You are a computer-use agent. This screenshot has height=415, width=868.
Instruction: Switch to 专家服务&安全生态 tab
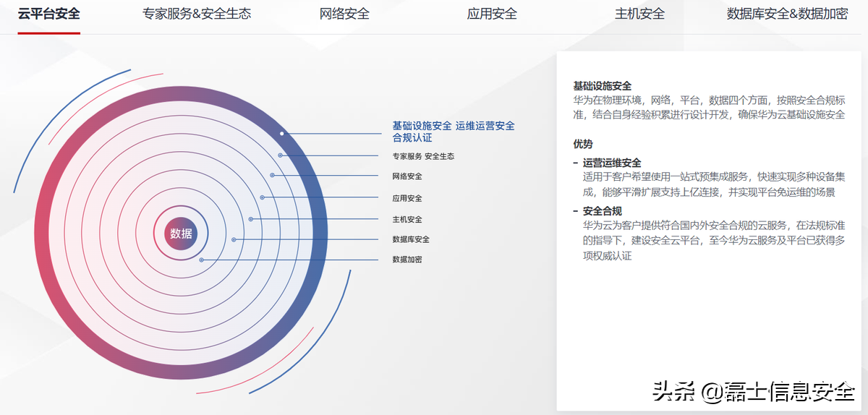pyautogui.click(x=197, y=14)
